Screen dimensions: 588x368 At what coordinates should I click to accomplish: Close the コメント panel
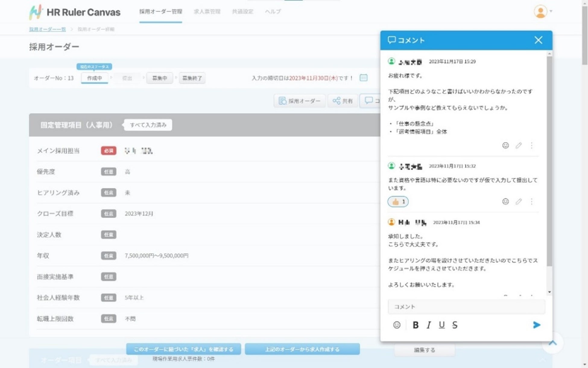coord(538,40)
